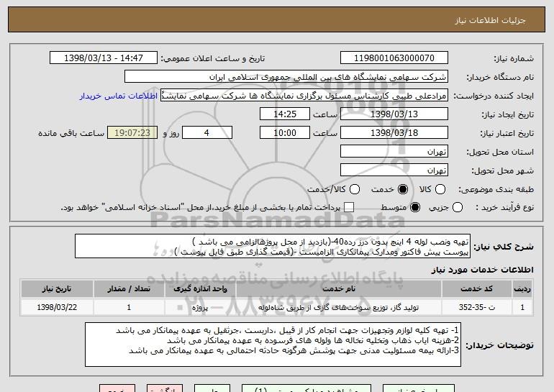The width and height of the screenshot is (554, 392).
Task: Click service code cell ت -35-352
Action: coord(476,307)
